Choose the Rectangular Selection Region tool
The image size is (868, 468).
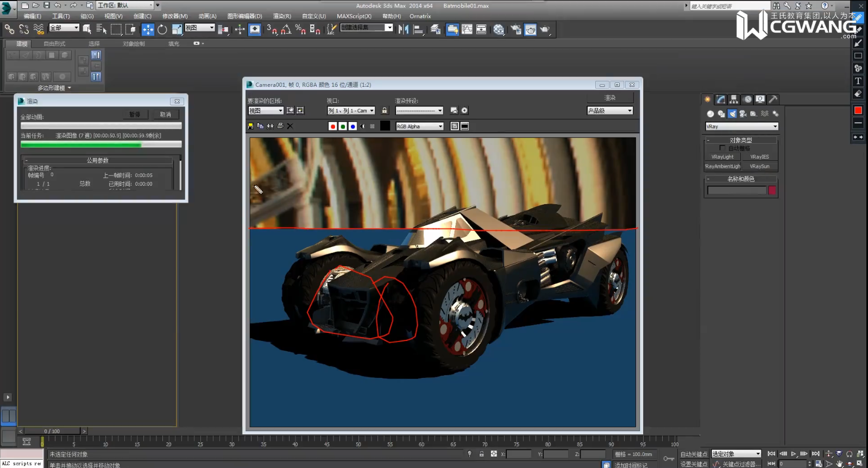pos(116,29)
